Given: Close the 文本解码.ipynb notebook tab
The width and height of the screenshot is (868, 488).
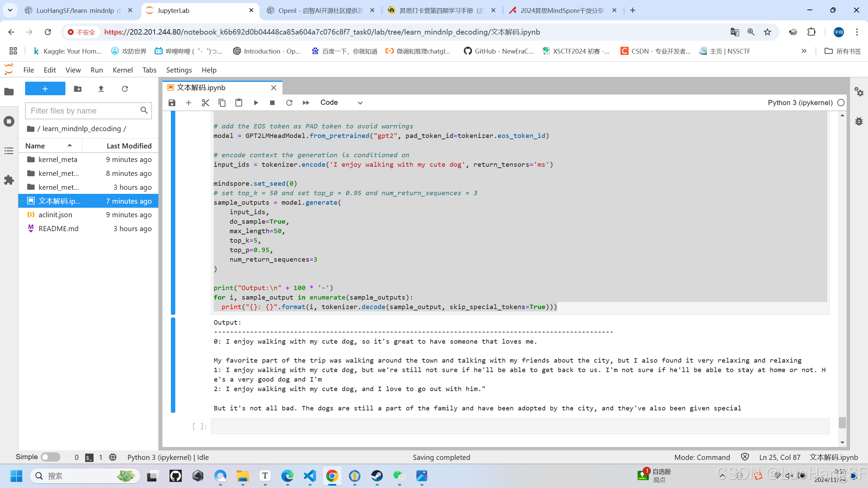Looking at the screenshot, I should (274, 88).
